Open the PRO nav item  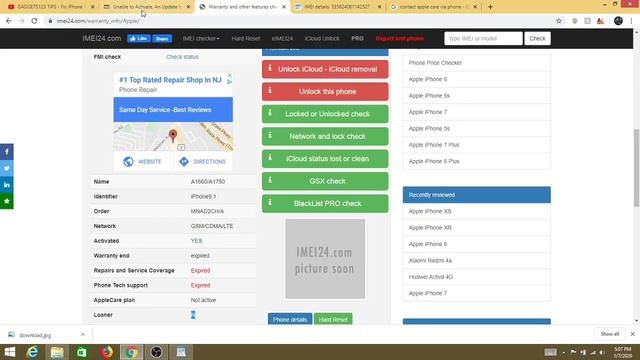tap(357, 38)
